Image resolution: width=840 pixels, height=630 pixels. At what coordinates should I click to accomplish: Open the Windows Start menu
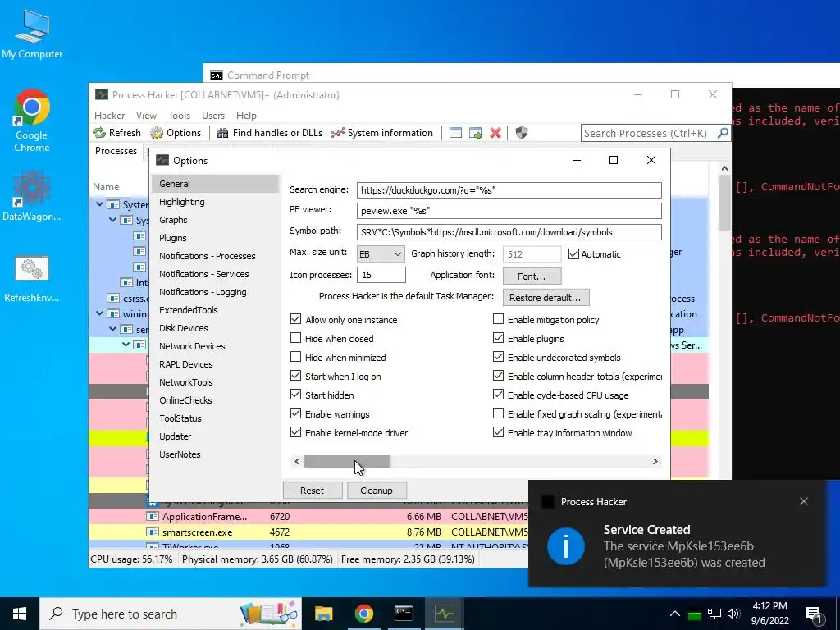point(20,614)
